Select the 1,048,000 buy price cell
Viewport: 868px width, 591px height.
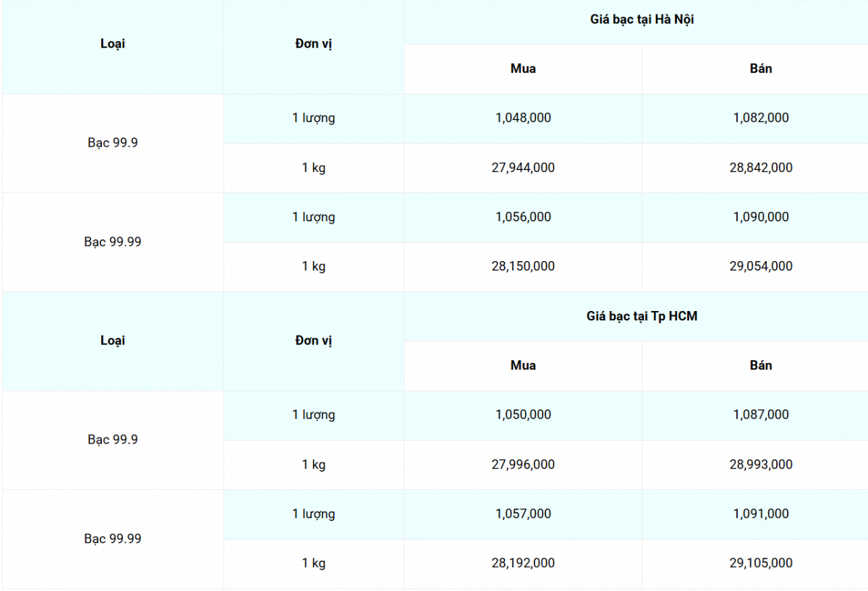click(x=523, y=118)
